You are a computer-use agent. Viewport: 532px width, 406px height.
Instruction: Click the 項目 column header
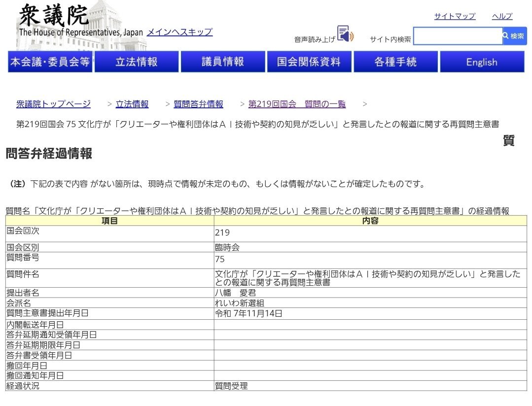tap(109, 220)
